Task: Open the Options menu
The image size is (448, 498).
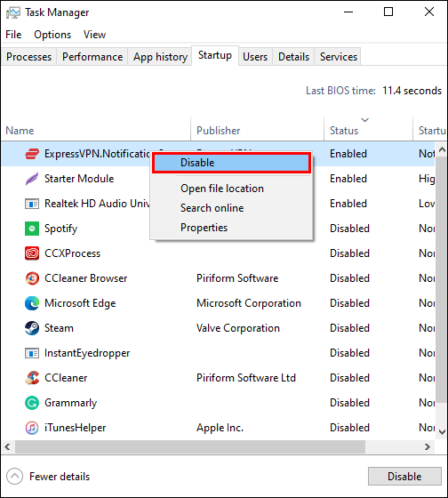Action: (x=52, y=35)
